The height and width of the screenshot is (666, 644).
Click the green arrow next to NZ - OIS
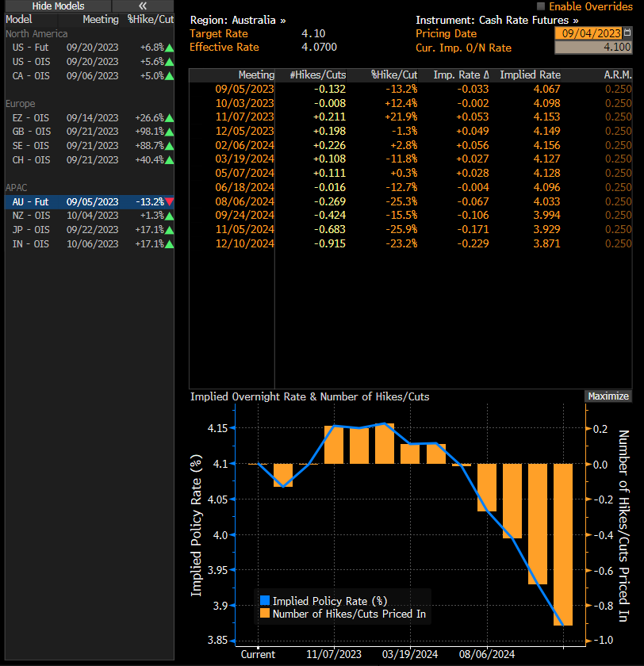coord(169,216)
